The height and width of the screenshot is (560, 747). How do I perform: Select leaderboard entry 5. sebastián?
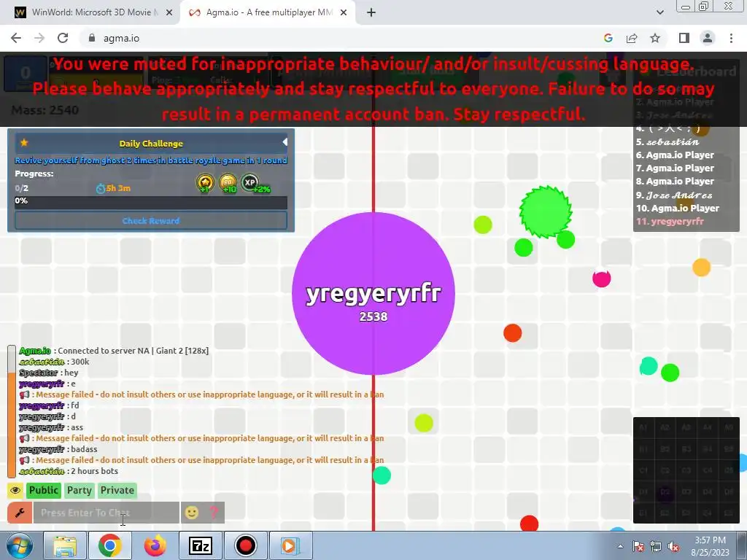click(667, 142)
